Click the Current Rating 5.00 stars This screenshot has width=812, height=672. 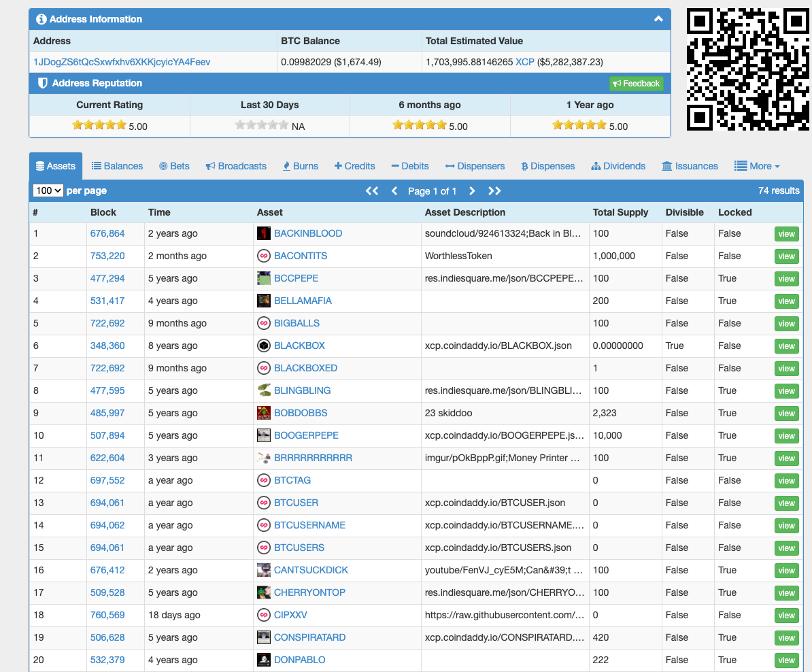tap(99, 125)
